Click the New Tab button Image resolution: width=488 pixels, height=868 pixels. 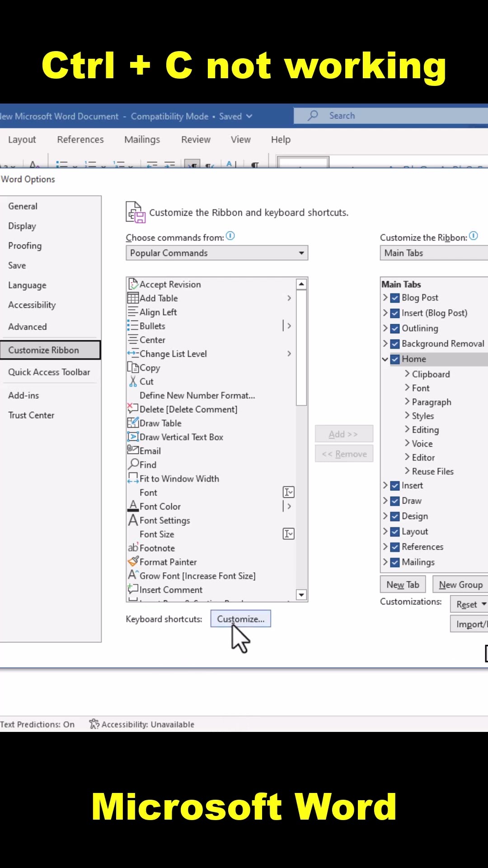point(403,585)
